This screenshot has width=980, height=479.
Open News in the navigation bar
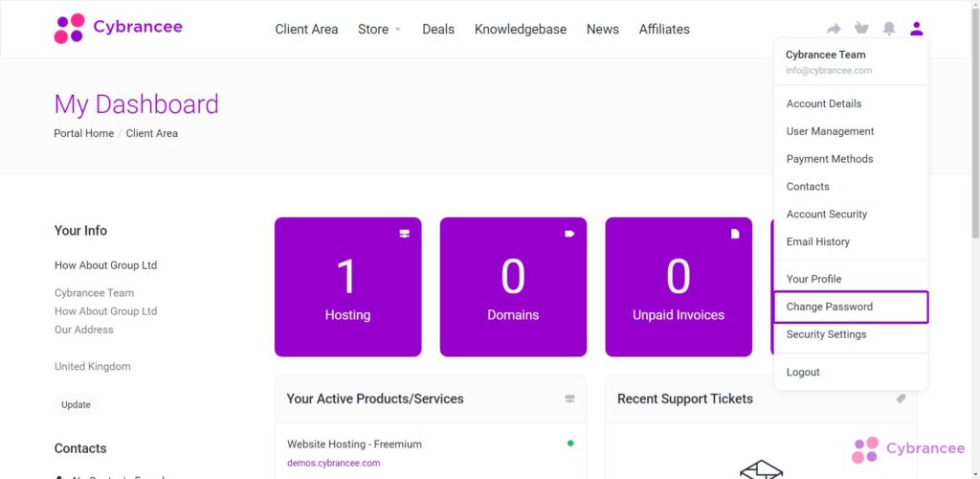click(x=603, y=30)
